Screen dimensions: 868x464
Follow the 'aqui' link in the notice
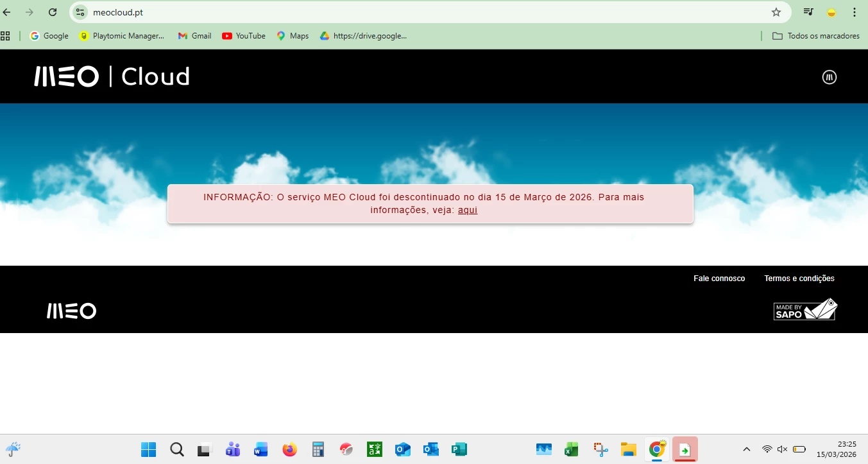[468, 210]
